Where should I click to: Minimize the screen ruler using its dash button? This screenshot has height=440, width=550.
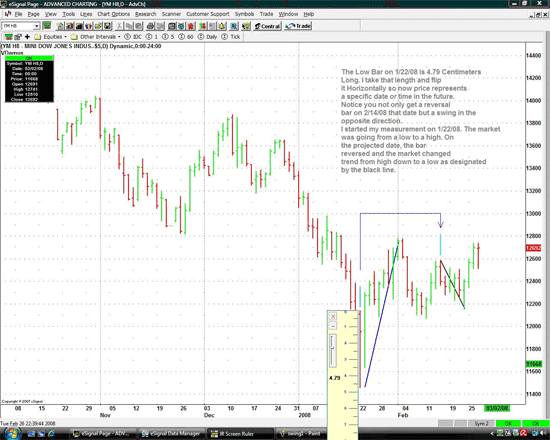coord(333,326)
